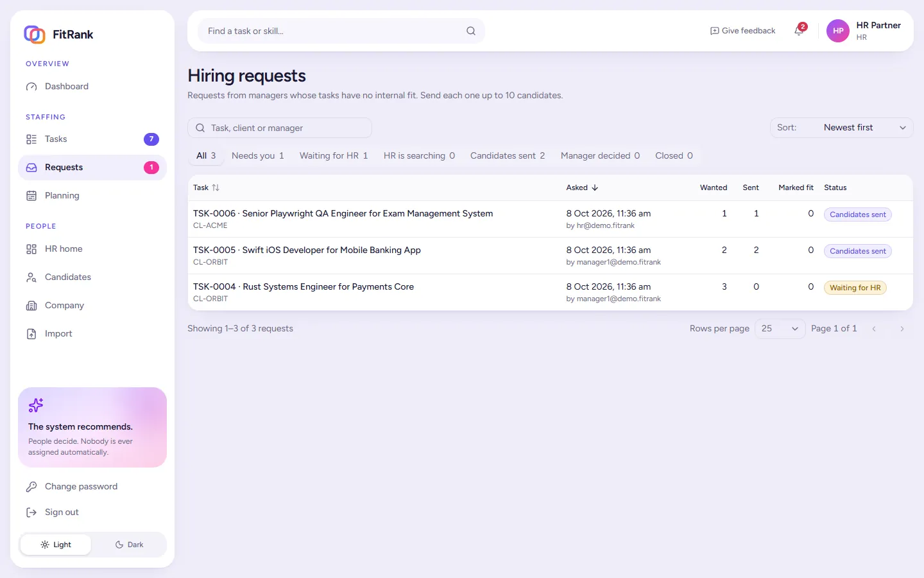This screenshot has height=578, width=924.
Task: Click the search magnifier in top bar
Action: point(471,31)
